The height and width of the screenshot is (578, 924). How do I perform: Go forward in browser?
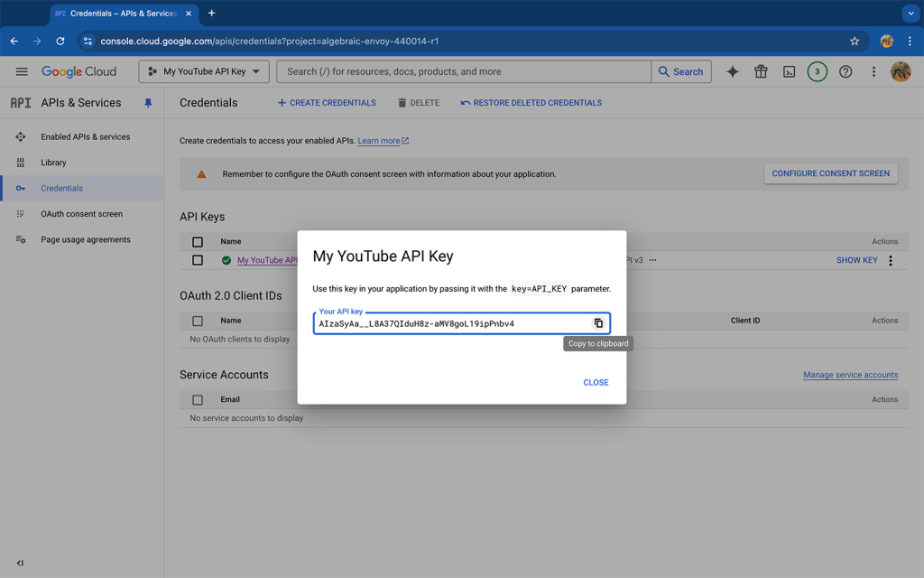click(37, 42)
